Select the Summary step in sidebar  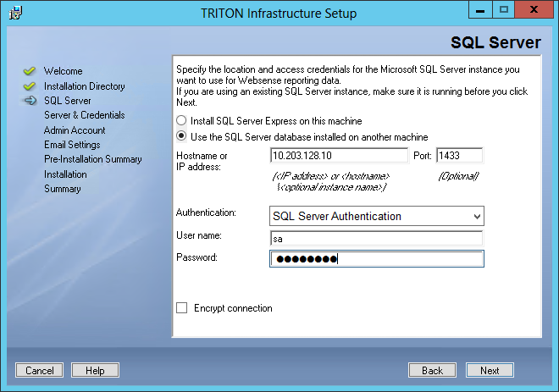click(x=63, y=189)
